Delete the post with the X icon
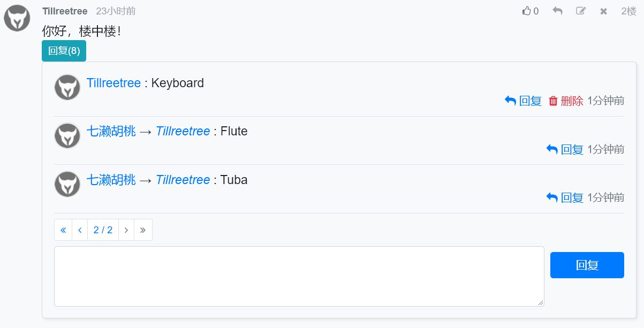644x328 pixels. 604,11
